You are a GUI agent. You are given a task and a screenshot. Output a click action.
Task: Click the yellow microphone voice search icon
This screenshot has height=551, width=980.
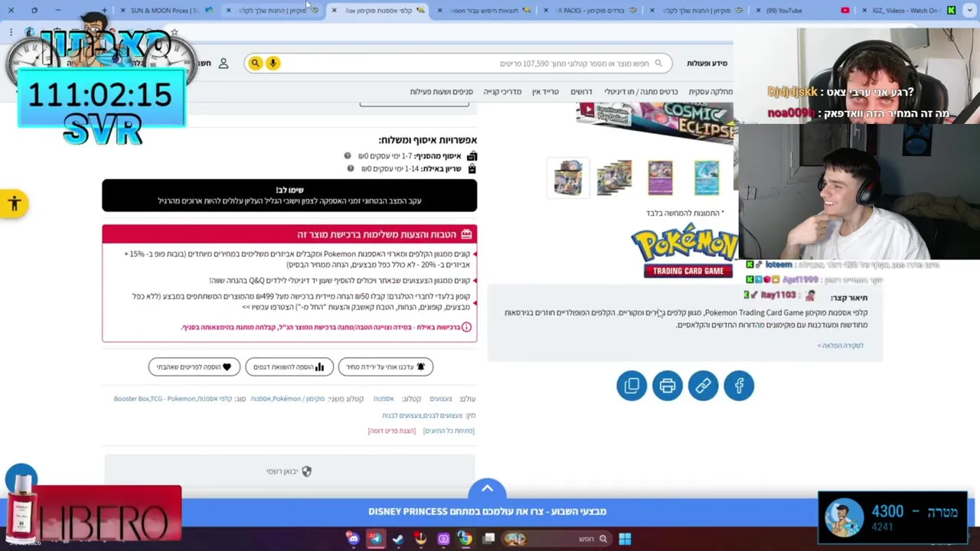coord(273,64)
